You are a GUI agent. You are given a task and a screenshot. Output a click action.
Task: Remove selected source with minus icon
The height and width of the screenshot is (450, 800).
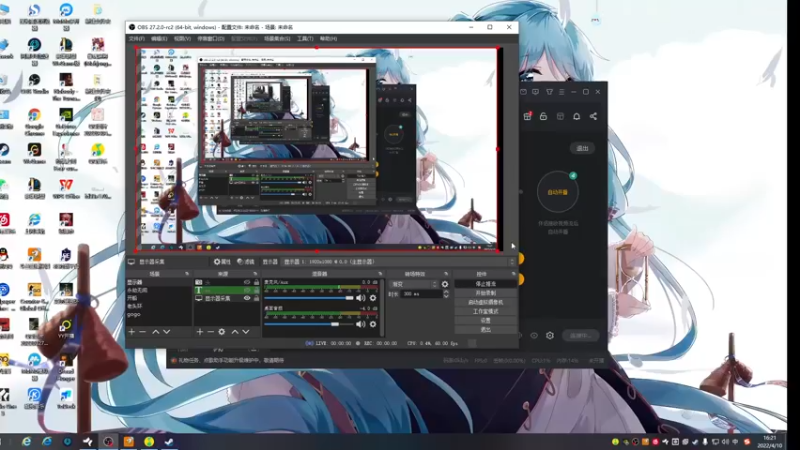(210, 332)
